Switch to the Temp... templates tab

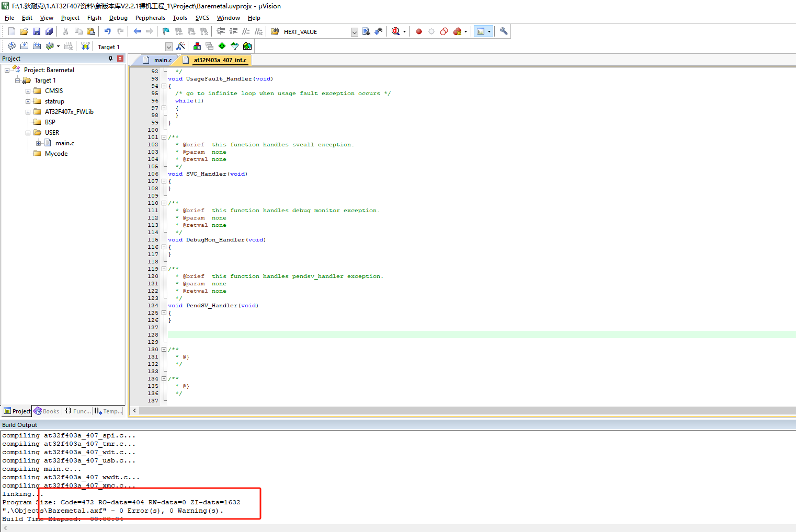pos(108,411)
